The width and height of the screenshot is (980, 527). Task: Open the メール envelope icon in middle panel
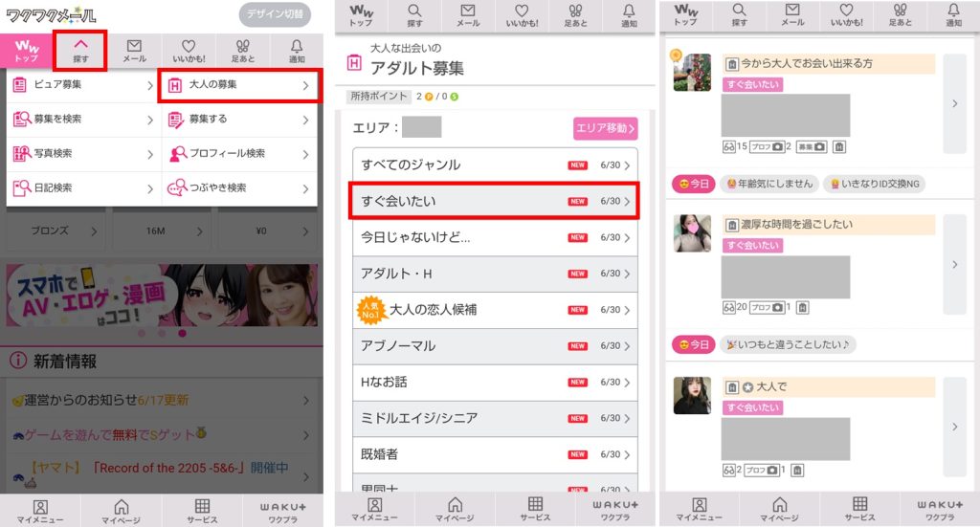click(x=467, y=15)
